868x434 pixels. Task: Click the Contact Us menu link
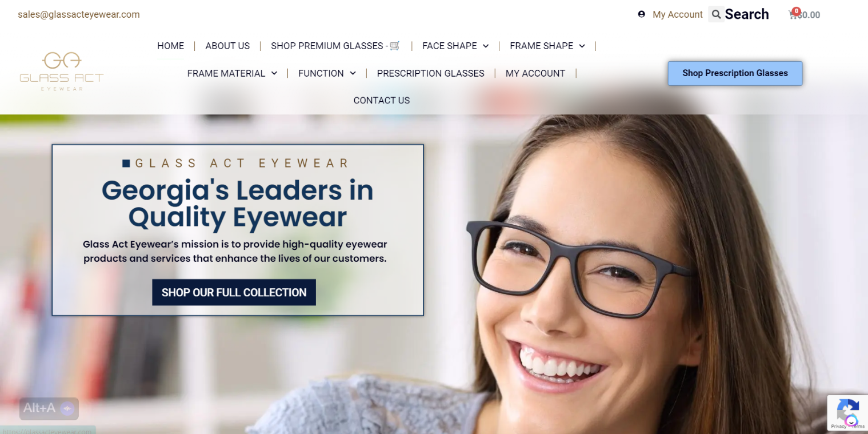pos(382,101)
